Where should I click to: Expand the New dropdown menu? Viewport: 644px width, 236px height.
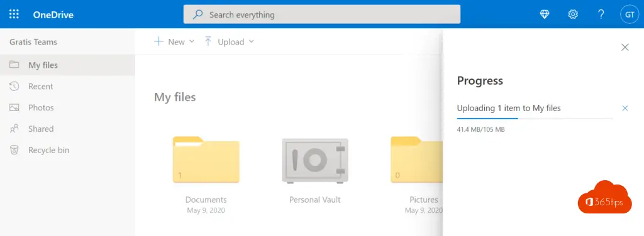(x=174, y=42)
